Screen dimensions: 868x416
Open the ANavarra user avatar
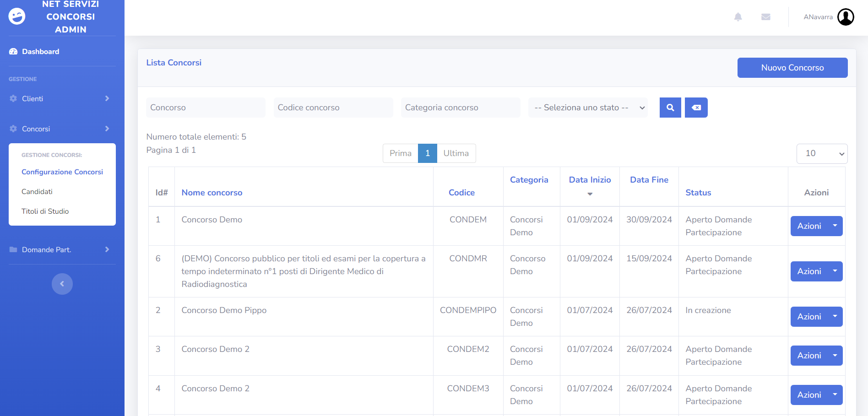[846, 17]
